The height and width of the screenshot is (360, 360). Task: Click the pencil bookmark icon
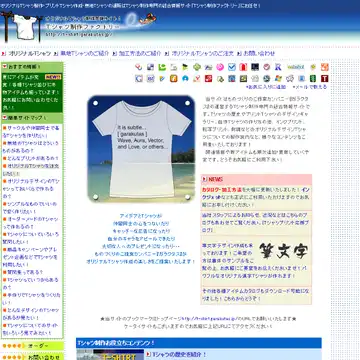162,78
